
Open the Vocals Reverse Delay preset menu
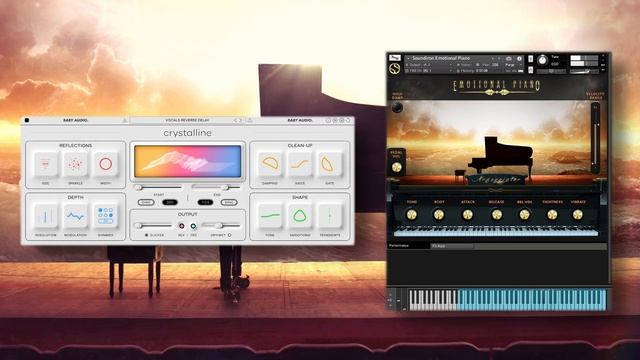coord(187,120)
